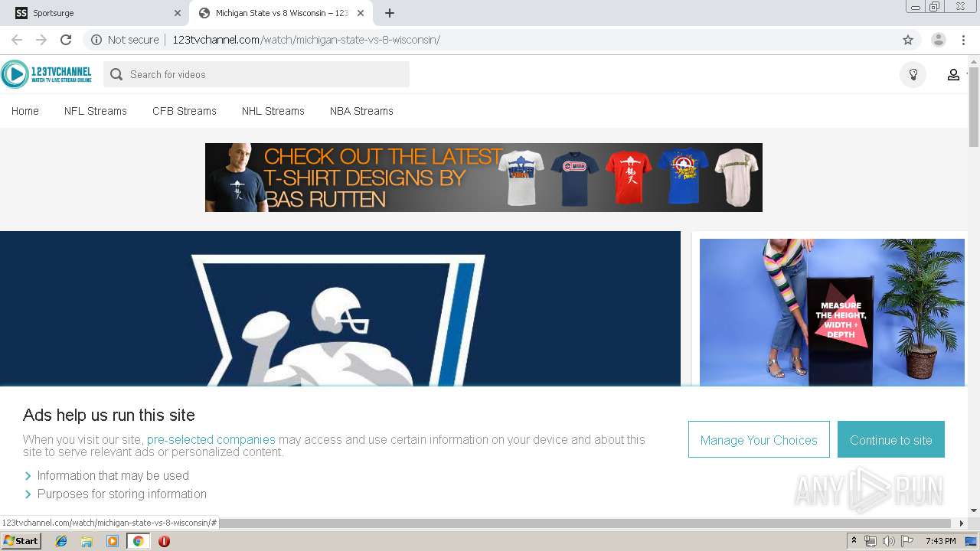The image size is (980, 551).
Task: Click the browser back arrow
Action: (x=17, y=40)
